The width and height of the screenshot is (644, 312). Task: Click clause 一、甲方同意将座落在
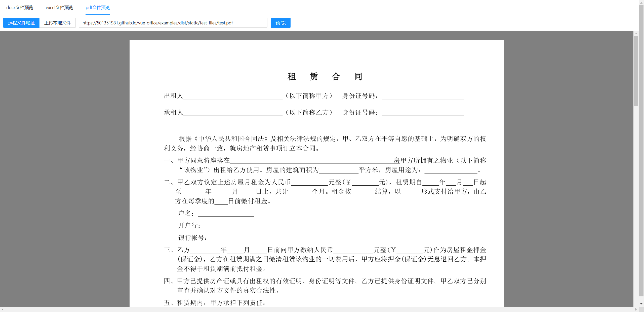click(325, 165)
